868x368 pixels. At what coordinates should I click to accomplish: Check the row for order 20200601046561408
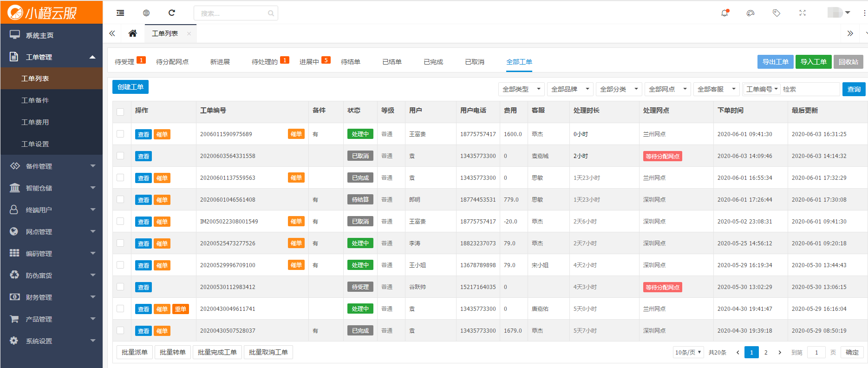click(x=120, y=199)
